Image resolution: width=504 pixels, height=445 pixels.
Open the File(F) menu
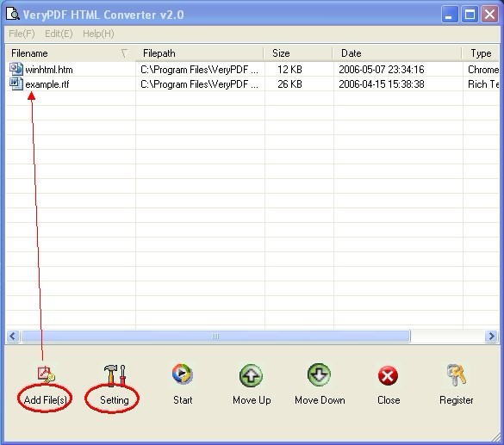(x=22, y=34)
